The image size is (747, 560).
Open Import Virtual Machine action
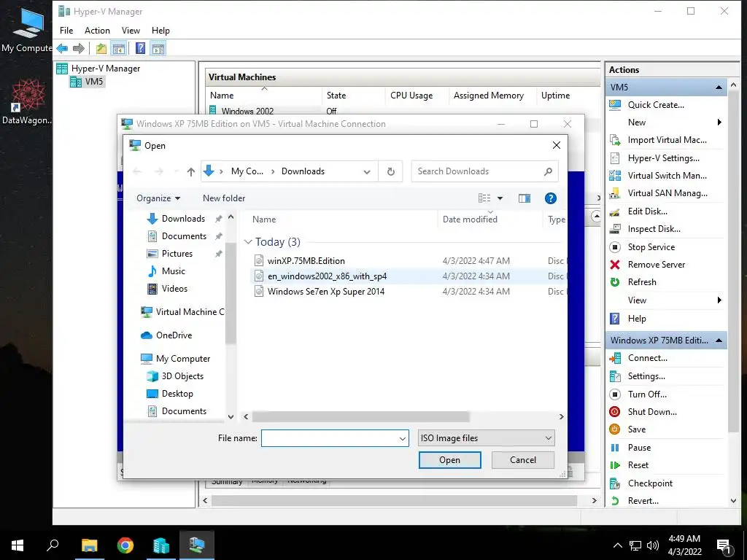point(667,140)
